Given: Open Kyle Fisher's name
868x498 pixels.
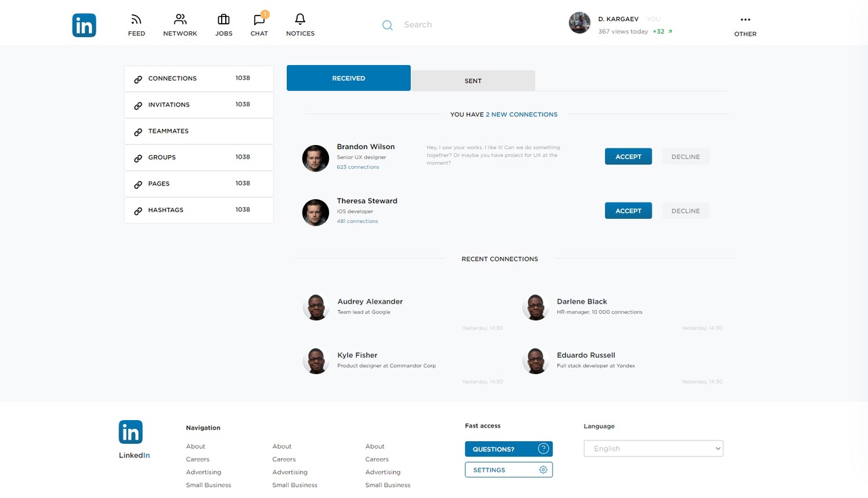Looking at the screenshot, I should [x=357, y=355].
